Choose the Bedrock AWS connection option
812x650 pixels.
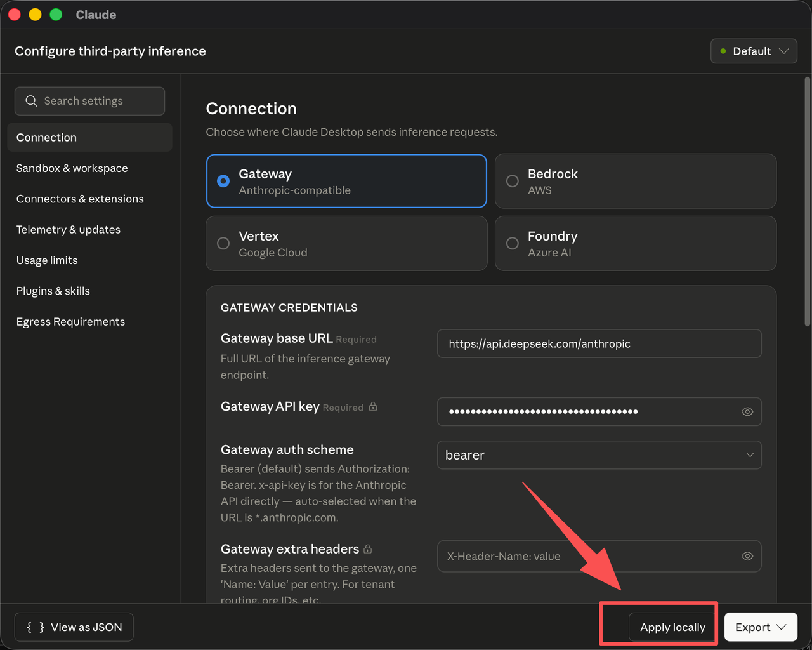point(636,181)
